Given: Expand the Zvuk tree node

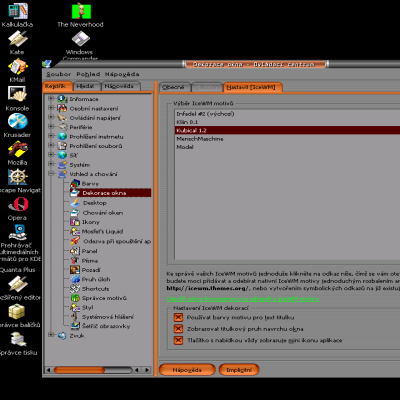Looking at the screenshot, I should pos(51,335).
